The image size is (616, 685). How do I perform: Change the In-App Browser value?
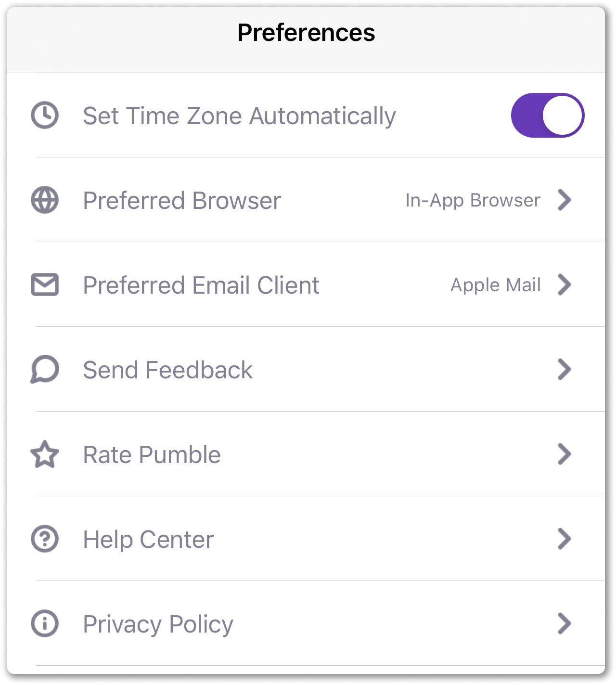coord(473,200)
